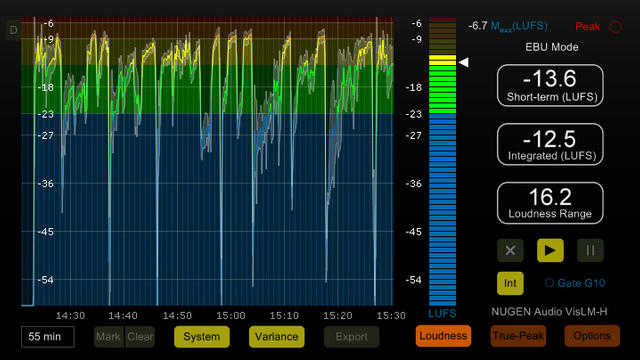Viewport: 640px width, 360px height.
Task: Click the 15:10 time label on timeline
Action: (x=284, y=316)
